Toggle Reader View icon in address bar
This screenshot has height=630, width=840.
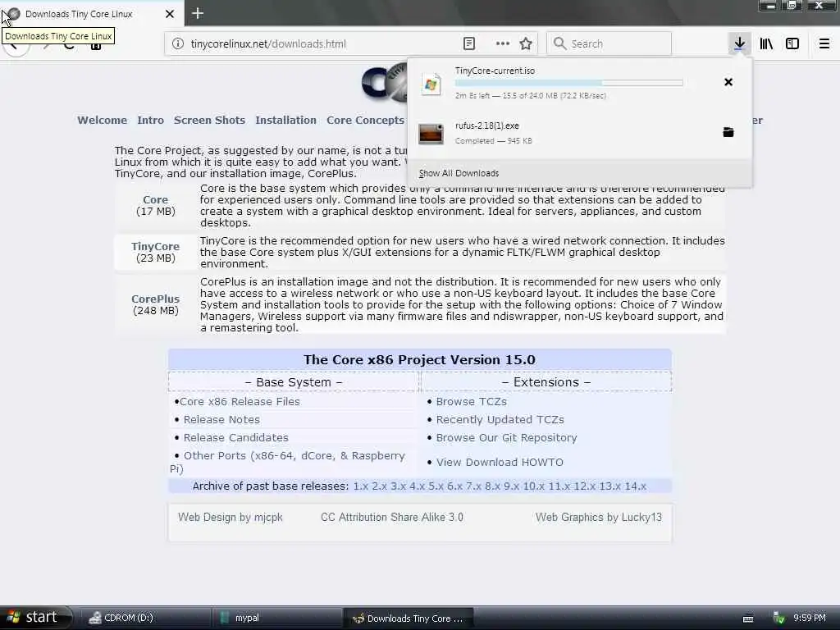pos(468,43)
